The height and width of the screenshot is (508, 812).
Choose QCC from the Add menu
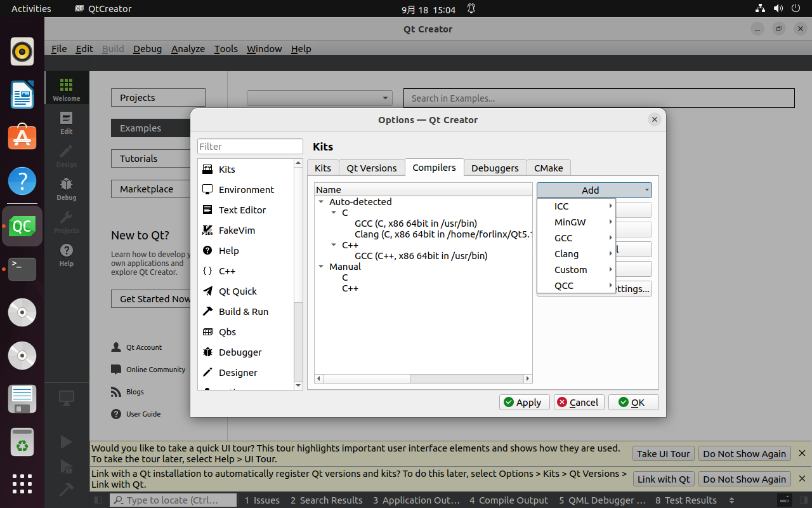coord(576,286)
